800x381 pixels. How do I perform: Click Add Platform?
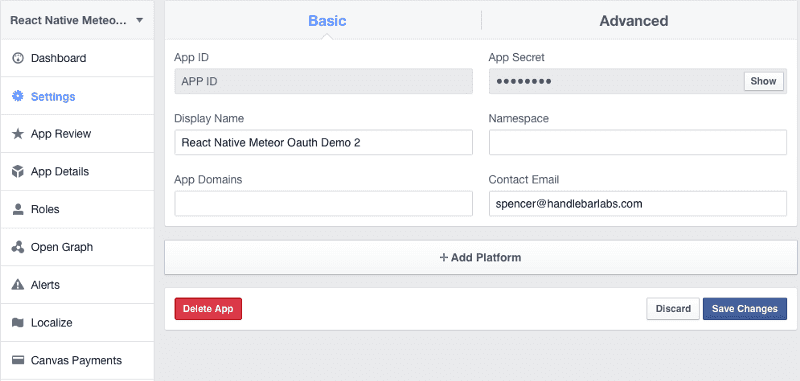[480, 258]
